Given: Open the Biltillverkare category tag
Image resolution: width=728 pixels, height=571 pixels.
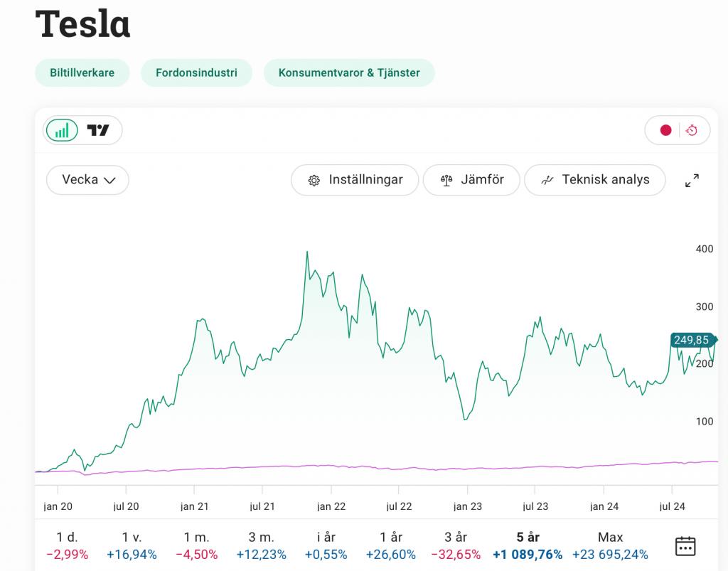Looking at the screenshot, I should [x=82, y=73].
